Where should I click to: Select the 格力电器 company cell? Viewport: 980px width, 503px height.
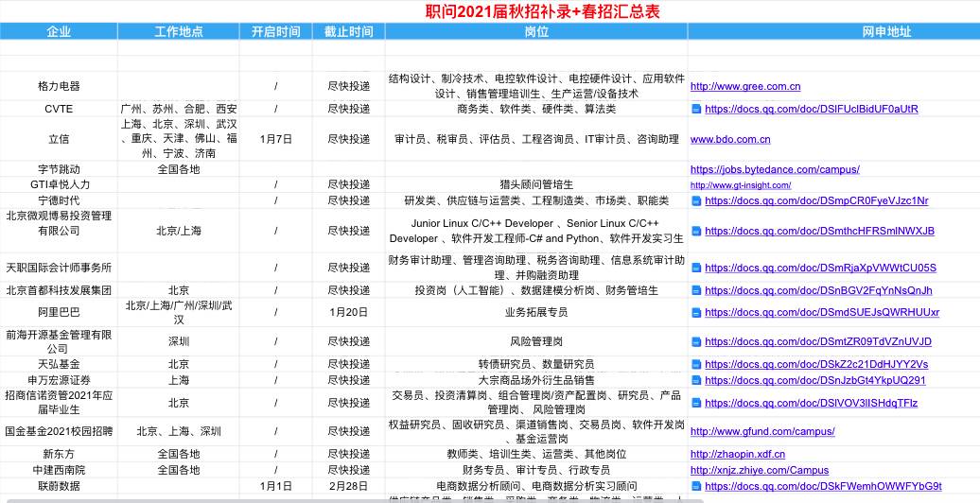[x=59, y=86]
